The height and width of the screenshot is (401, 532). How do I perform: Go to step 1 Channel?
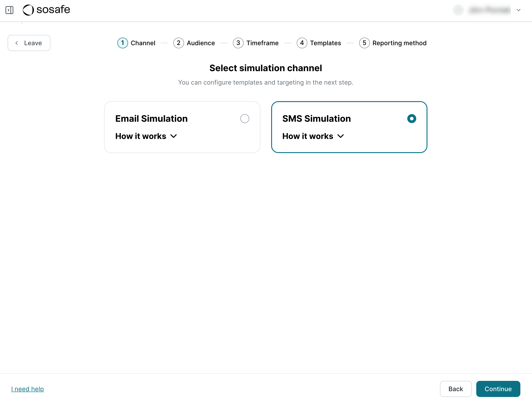coord(136,43)
